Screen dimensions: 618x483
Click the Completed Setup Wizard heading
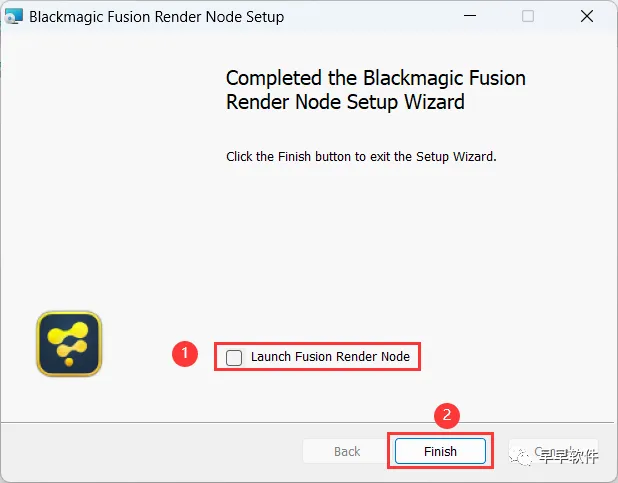pos(376,90)
